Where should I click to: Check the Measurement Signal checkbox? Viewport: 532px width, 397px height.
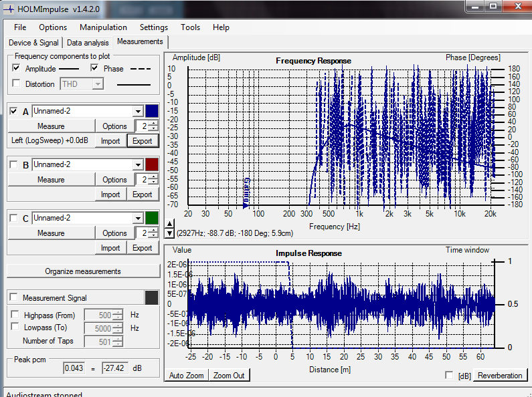(x=13, y=297)
